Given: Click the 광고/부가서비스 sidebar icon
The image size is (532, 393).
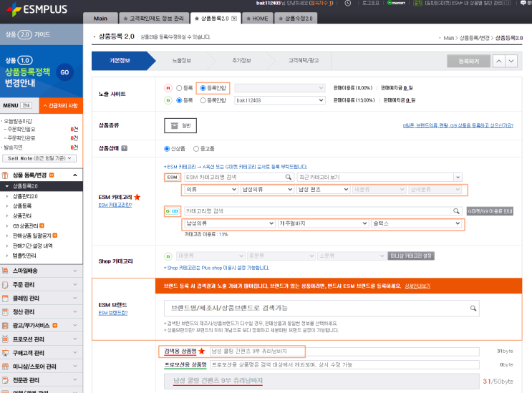Looking at the screenshot, I should coord(5,326).
